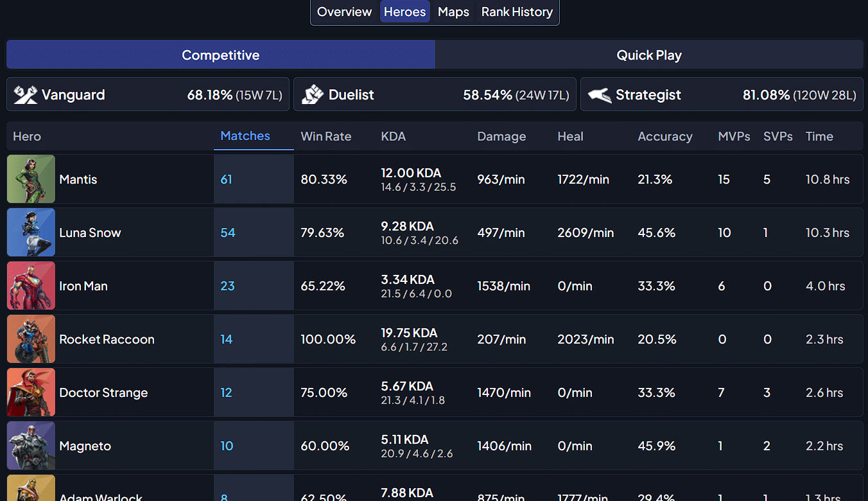Open Mantis hero portrait
Viewport: 868px width, 501px height.
click(31, 179)
